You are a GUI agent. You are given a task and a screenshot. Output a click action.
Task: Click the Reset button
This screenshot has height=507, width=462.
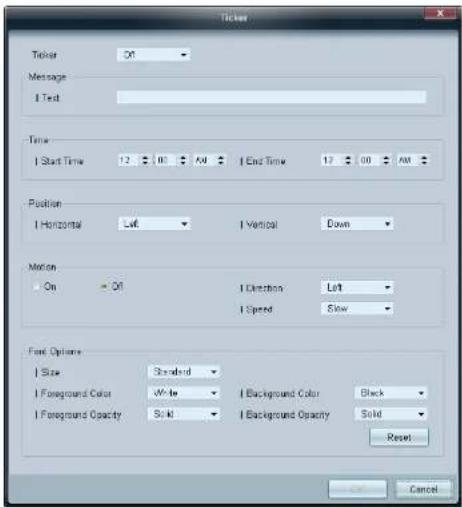399,437
